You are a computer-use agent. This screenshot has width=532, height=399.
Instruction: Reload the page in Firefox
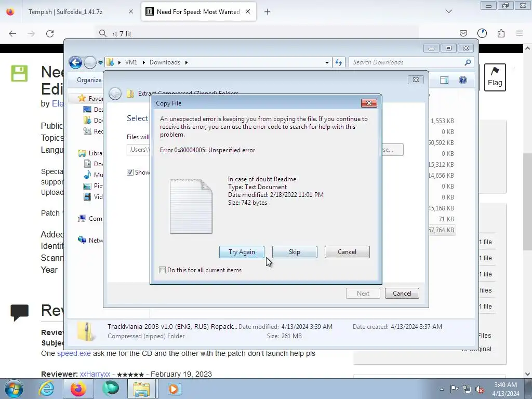(50, 34)
